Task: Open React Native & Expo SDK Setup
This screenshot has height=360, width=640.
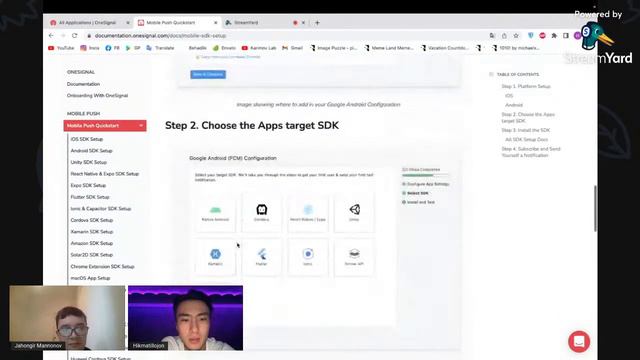Action: click(x=104, y=174)
